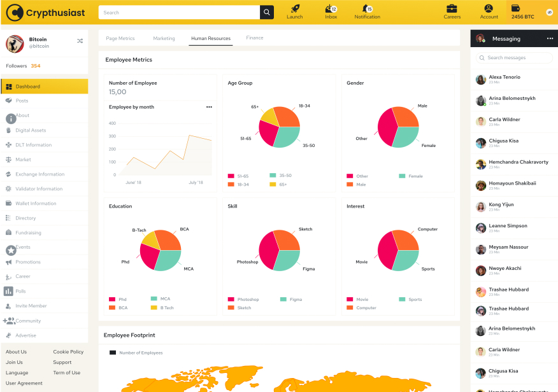Open Messaging panel more options

coord(550,39)
